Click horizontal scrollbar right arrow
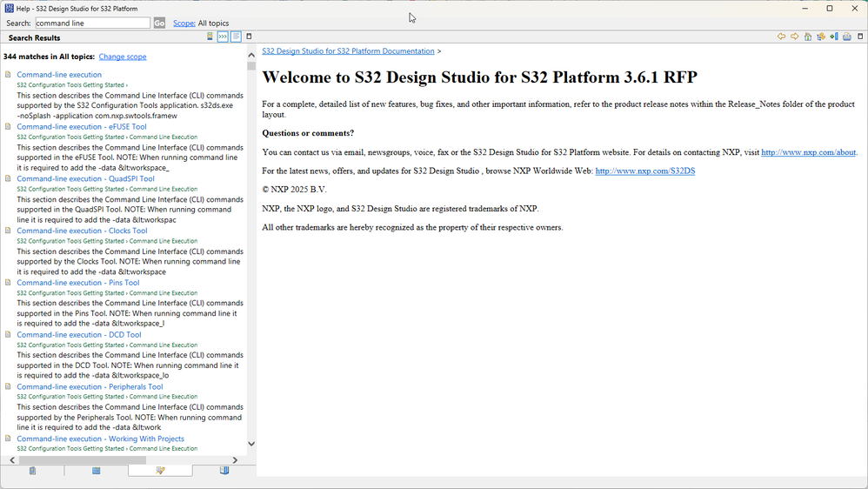Image resolution: width=868 pixels, height=489 pixels. click(235, 460)
